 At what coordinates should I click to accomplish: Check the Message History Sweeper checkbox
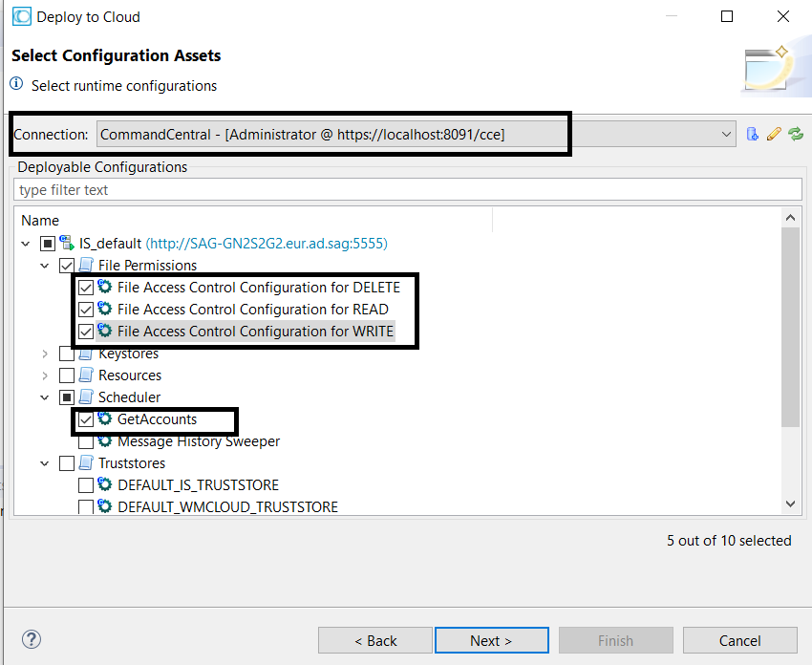[x=86, y=442]
